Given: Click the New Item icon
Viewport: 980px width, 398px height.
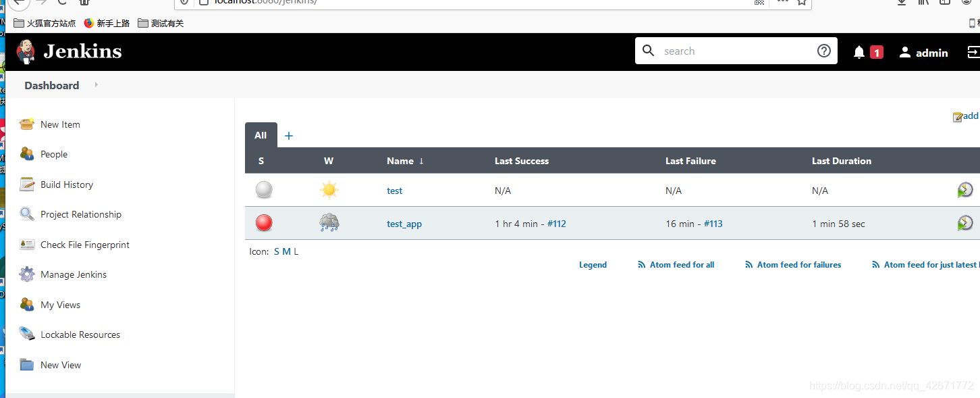Looking at the screenshot, I should click(27, 124).
